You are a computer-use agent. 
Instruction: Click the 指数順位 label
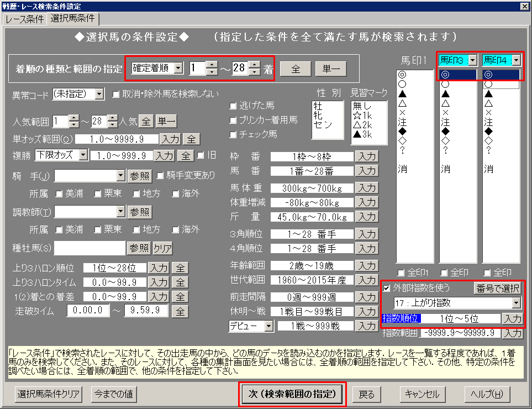401,319
